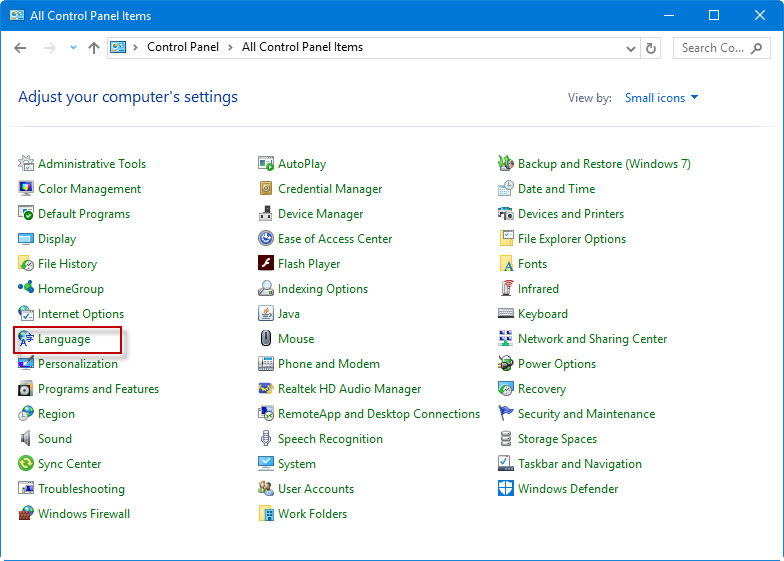Click the Device Manager icon
The width and height of the screenshot is (784, 561).
pyautogui.click(x=266, y=214)
